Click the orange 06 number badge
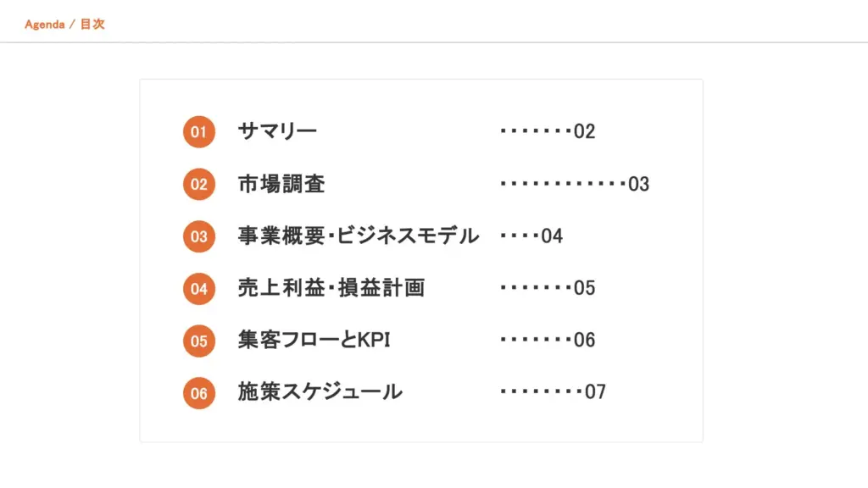 pyautogui.click(x=198, y=393)
